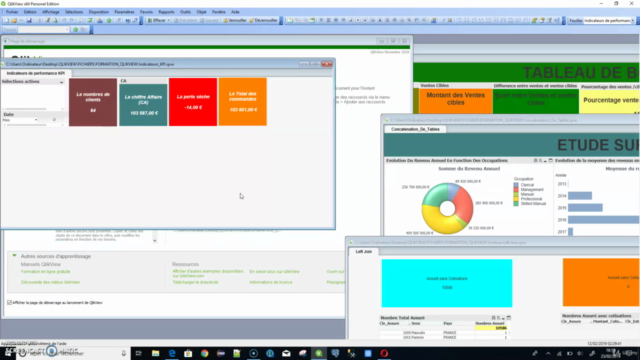
Task: Click the Montant des Ventes cibles orange box
Action: coord(456,101)
